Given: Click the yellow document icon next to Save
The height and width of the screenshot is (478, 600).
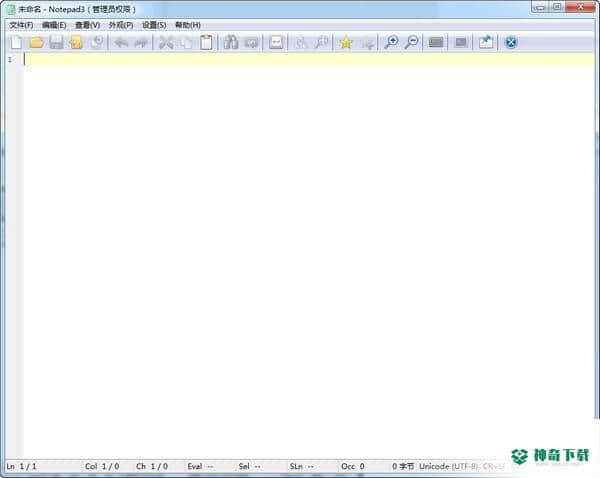Looking at the screenshot, I should [76, 42].
